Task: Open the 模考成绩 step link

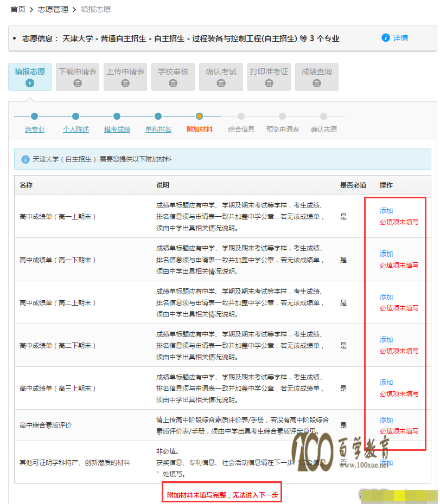Action: 117,130
